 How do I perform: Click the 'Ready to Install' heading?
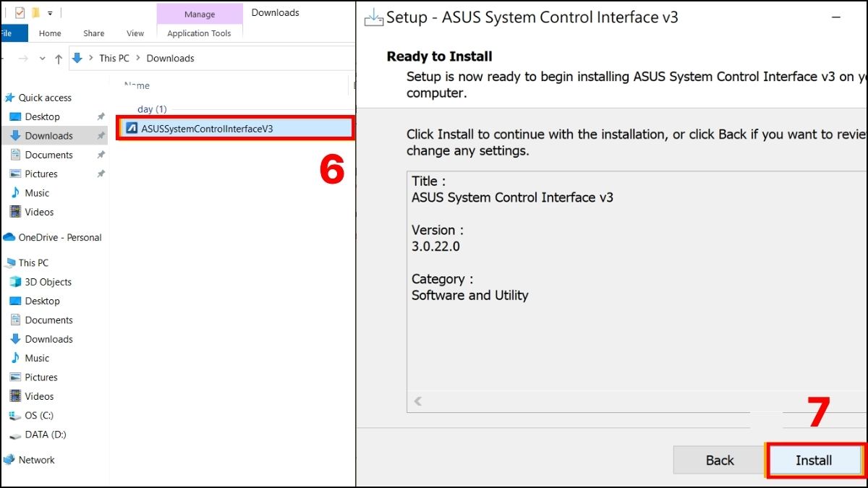pos(439,56)
